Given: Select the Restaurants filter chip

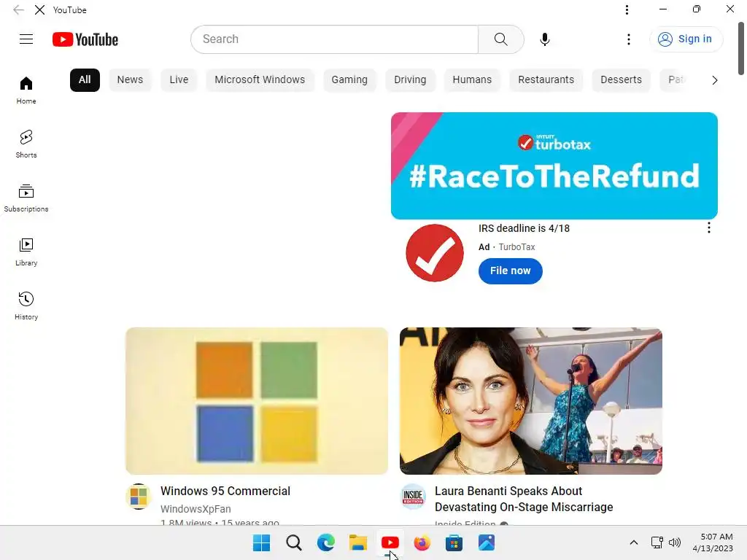Looking at the screenshot, I should pos(546,80).
